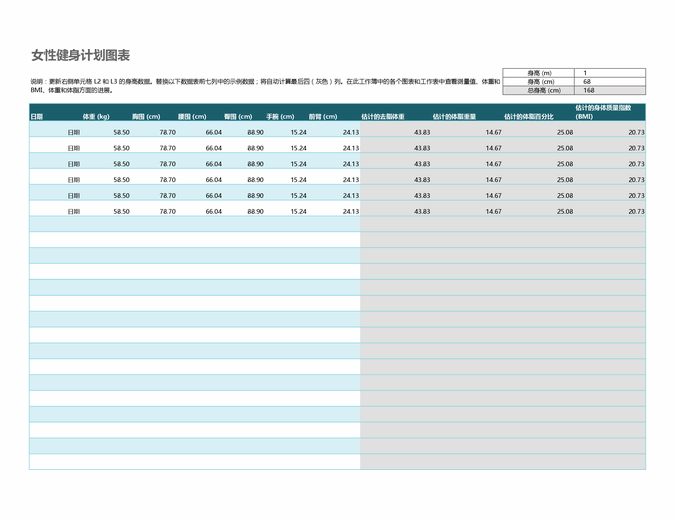Viewport: 675px width, 520px height.
Task: Select the 20.73 BMI cell in the last data row
Action: pyautogui.click(x=637, y=212)
